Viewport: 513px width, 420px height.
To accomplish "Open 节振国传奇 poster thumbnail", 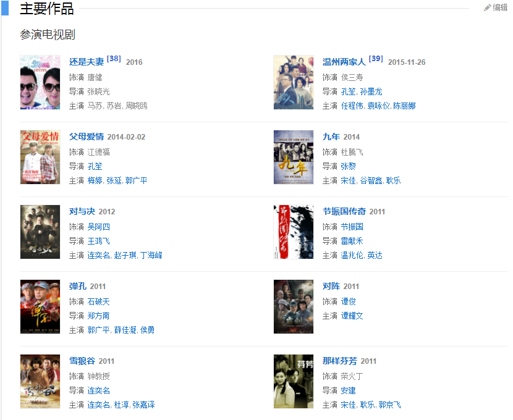I will (x=294, y=232).
